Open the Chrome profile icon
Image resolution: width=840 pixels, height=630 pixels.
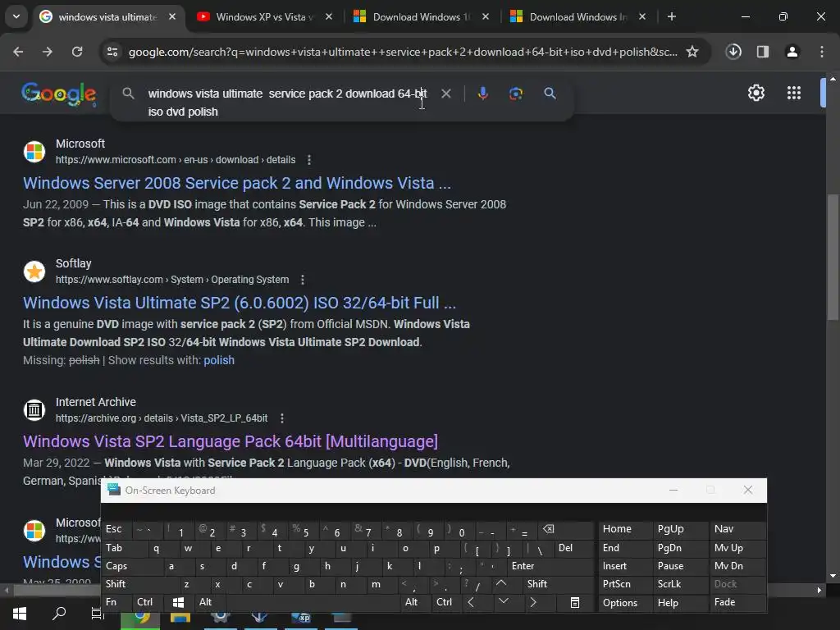tap(792, 52)
